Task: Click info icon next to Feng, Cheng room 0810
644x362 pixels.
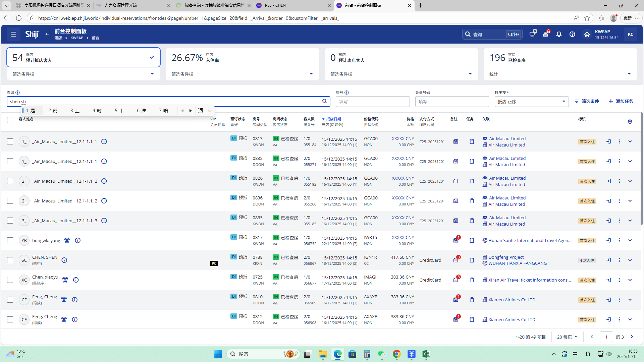Action: point(75,300)
